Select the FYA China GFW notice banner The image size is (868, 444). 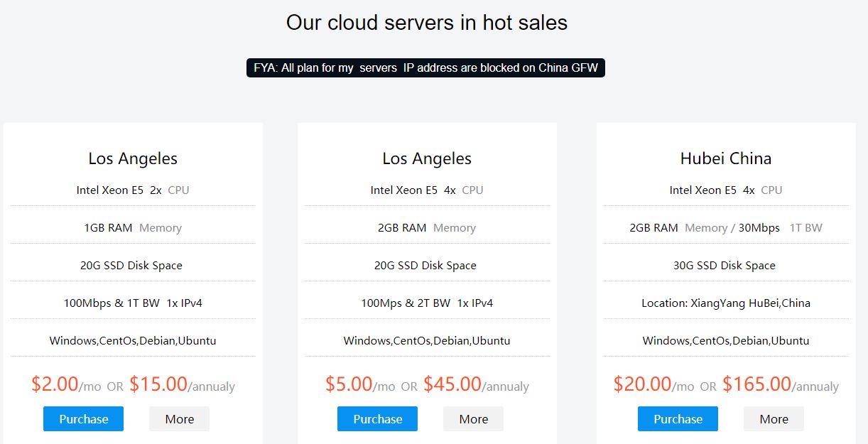[x=425, y=68]
